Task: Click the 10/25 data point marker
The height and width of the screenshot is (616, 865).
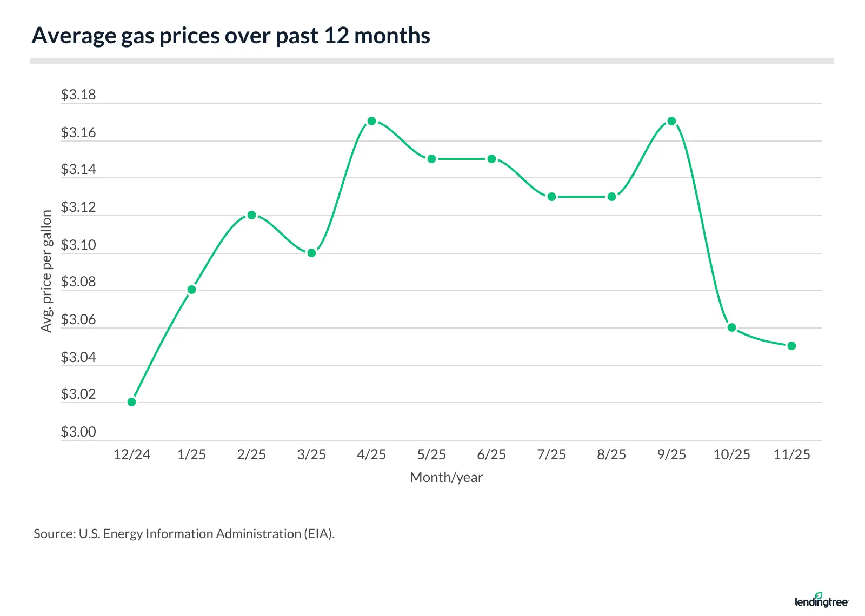Action: 731,327
